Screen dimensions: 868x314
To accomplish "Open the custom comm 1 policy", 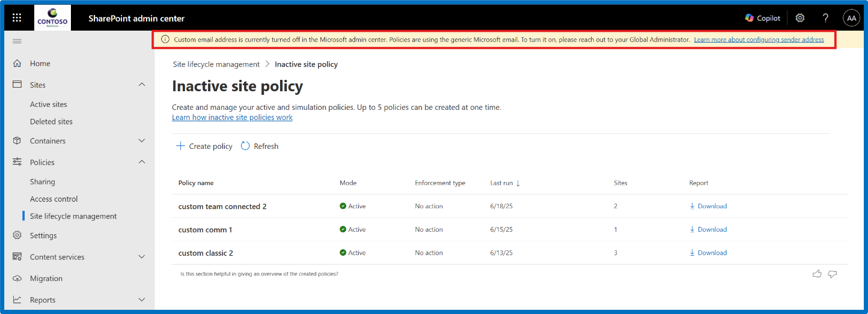I will 205,229.
